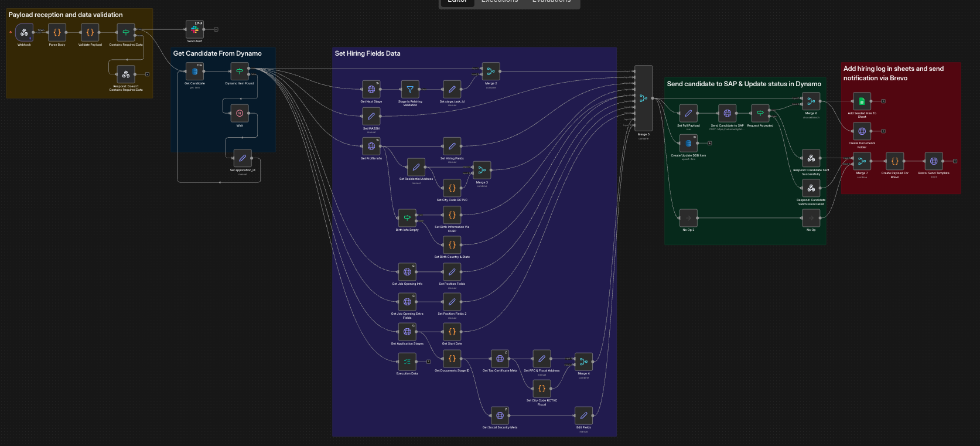Viewport: 980px width, 446px height.
Task: Select the Get Profile Info node
Action: 371,147
